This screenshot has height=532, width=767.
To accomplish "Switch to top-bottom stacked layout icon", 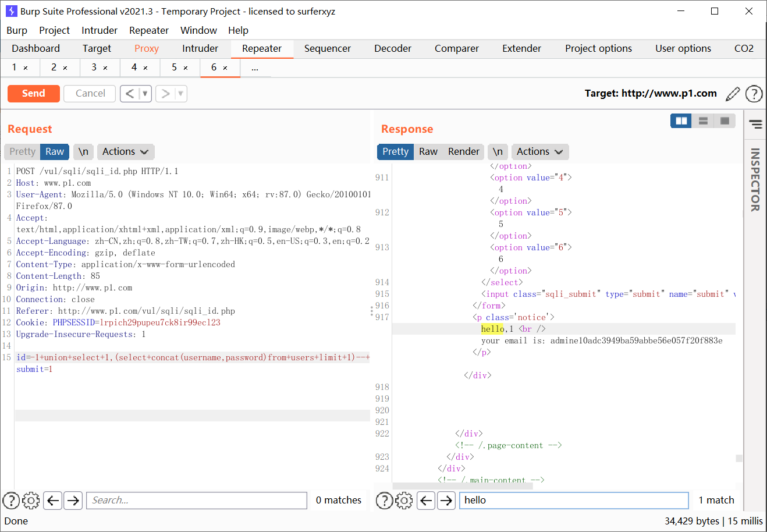I will [x=703, y=121].
